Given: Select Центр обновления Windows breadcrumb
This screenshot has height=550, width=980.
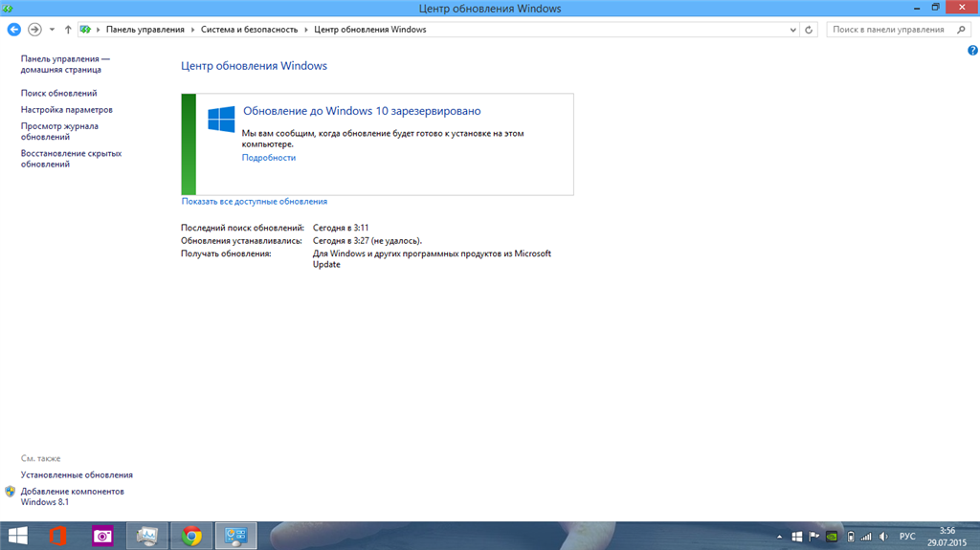Looking at the screenshot, I should point(370,30).
